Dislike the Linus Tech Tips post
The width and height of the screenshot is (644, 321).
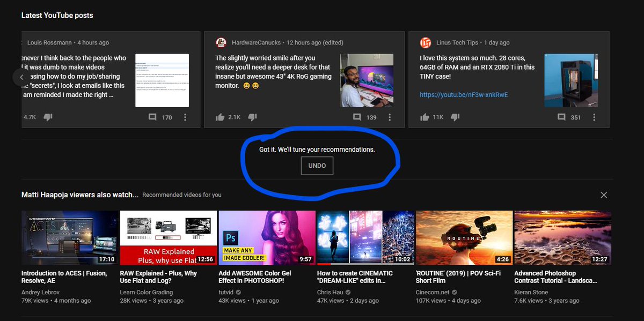point(455,117)
